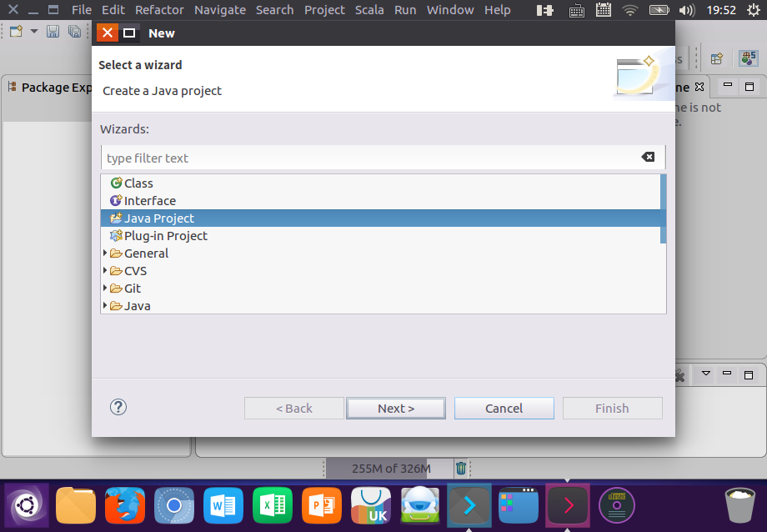The image size is (767, 532).
Task: Open the Scala menu
Action: pyautogui.click(x=369, y=10)
